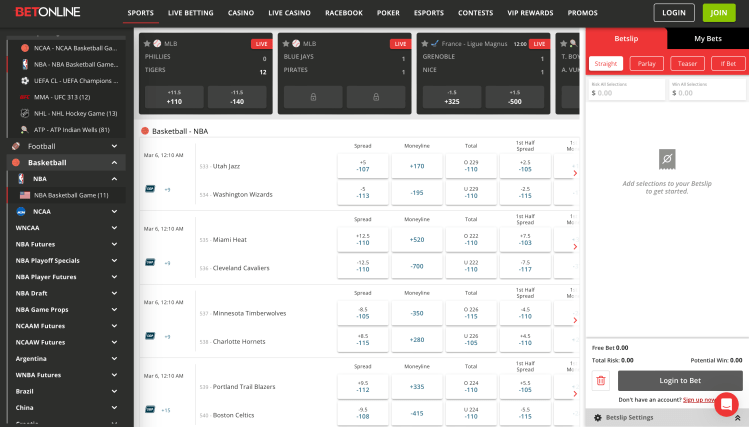Select the Parlay bet type
This screenshot has width=749, height=427.
click(647, 63)
